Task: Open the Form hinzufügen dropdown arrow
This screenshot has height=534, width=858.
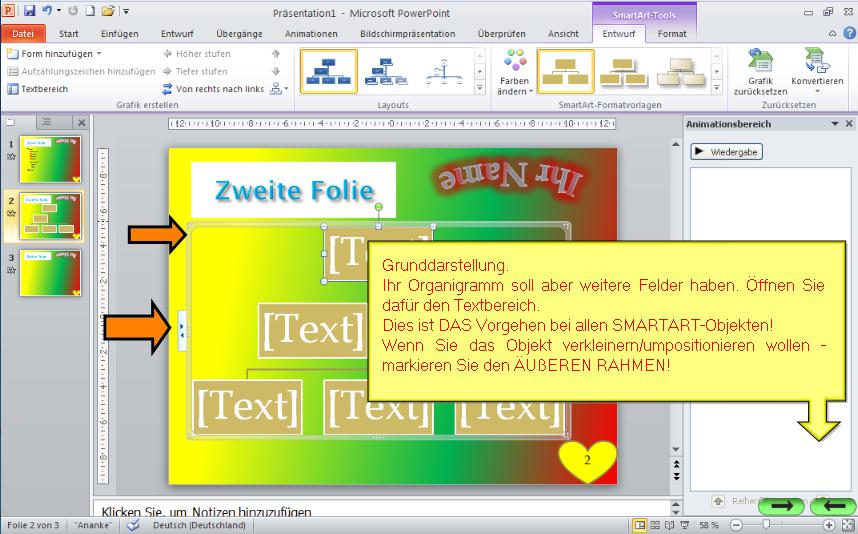Action: (x=99, y=53)
